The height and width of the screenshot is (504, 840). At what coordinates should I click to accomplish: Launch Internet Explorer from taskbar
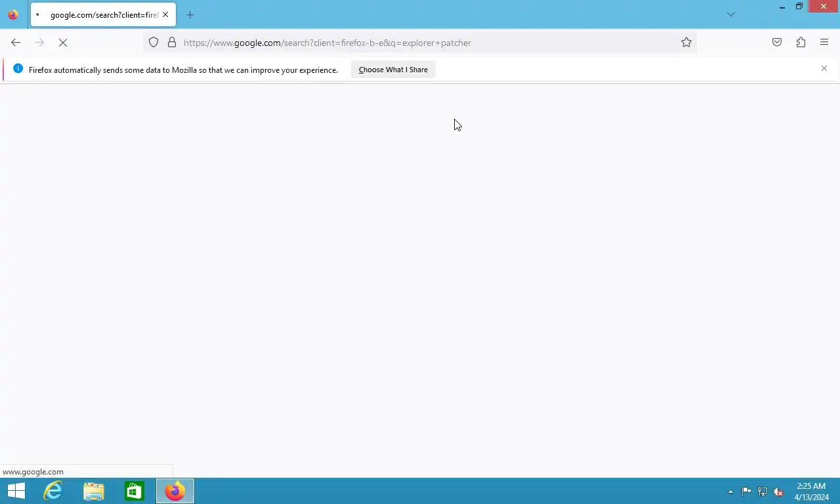coord(53,491)
